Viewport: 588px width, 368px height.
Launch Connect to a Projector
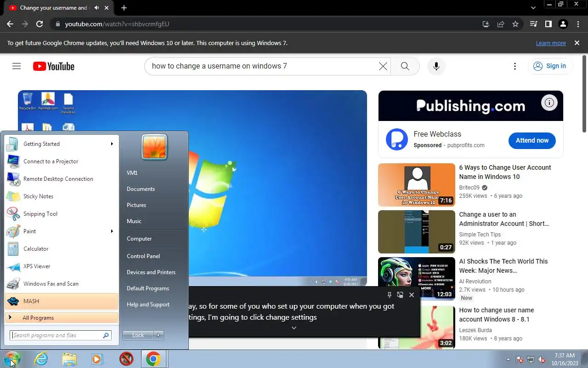point(61,161)
